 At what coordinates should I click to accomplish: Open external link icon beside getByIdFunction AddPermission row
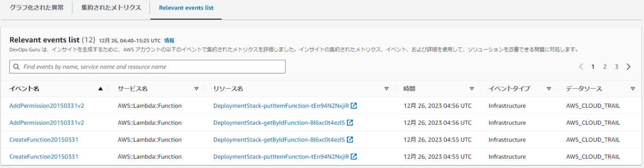click(350, 123)
